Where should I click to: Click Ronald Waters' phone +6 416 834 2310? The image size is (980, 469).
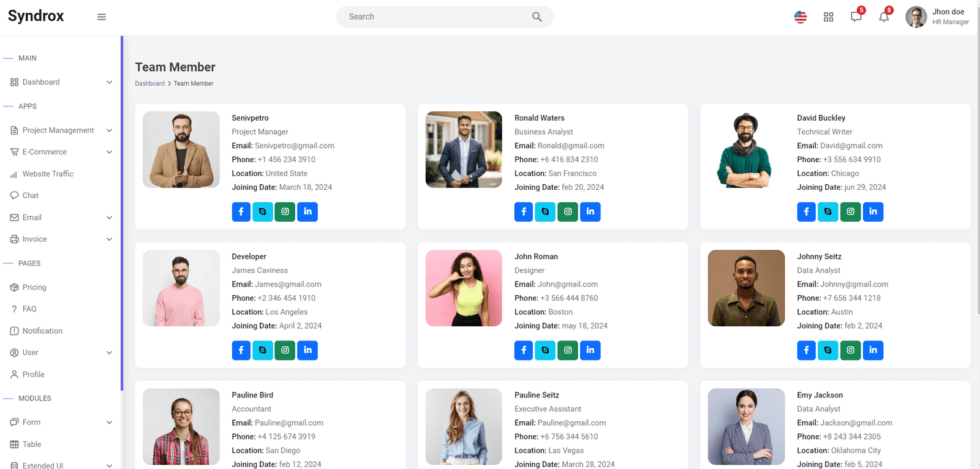569,160
